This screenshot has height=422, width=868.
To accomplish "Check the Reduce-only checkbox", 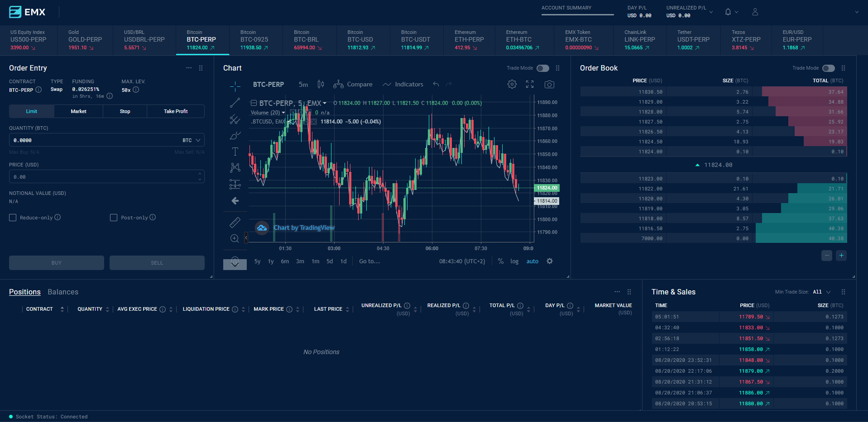I will pos(13,218).
